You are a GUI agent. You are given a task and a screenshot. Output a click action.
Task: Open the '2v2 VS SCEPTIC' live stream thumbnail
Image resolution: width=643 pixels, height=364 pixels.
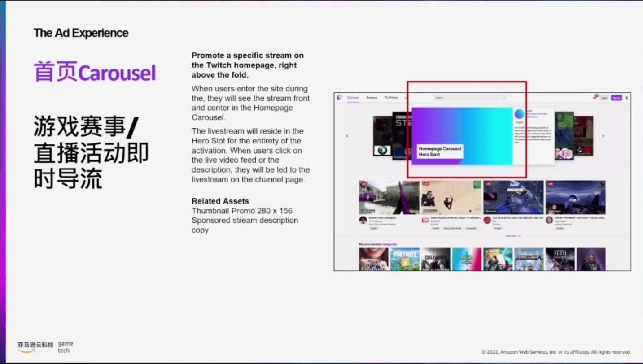click(513, 197)
